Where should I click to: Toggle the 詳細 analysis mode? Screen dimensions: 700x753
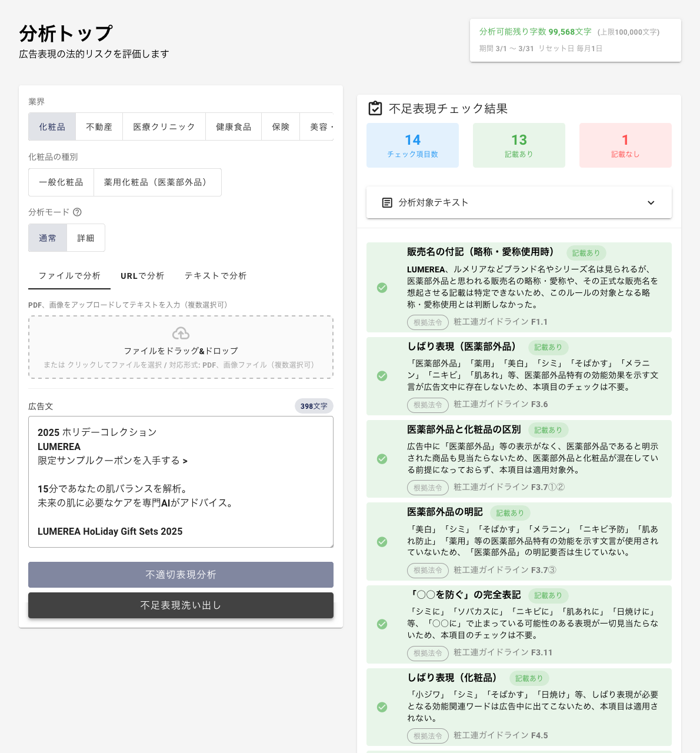coord(86,238)
